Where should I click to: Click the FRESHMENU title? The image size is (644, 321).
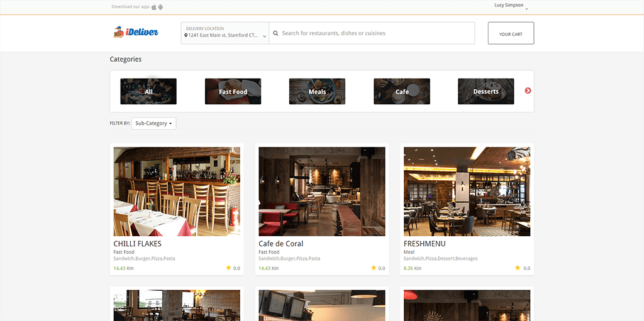tap(425, 244)
